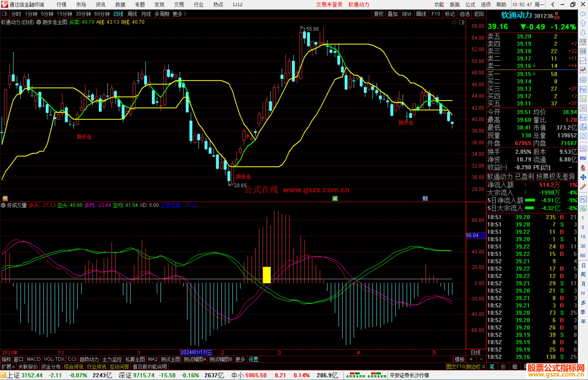This screenshot has width=588, height=380.
Task: Click the 2024/01/17 date marker
Action: 196,352
